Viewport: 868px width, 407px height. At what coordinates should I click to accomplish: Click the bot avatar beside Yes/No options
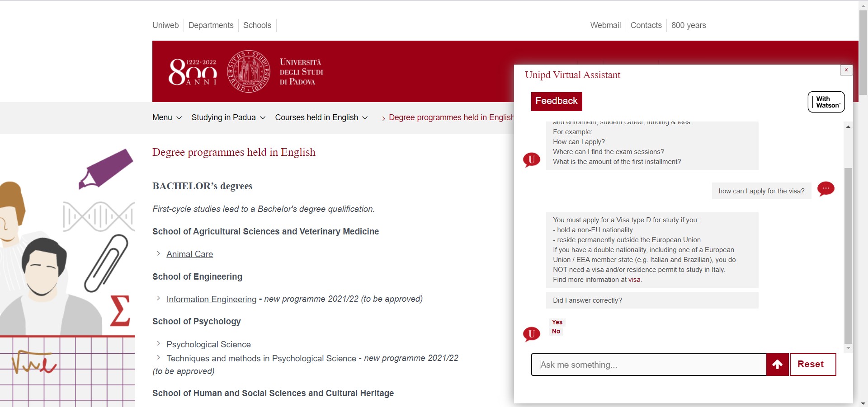click(532, 334)
